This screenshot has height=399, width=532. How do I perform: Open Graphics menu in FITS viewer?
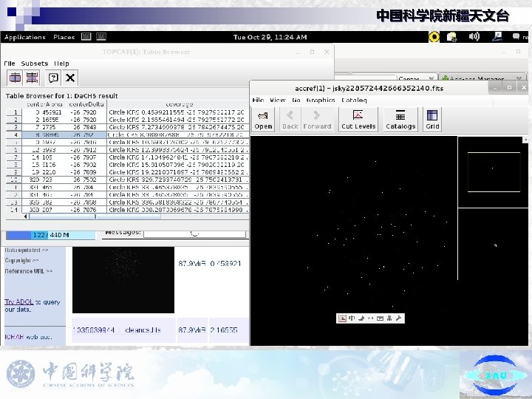click(320, 100)
